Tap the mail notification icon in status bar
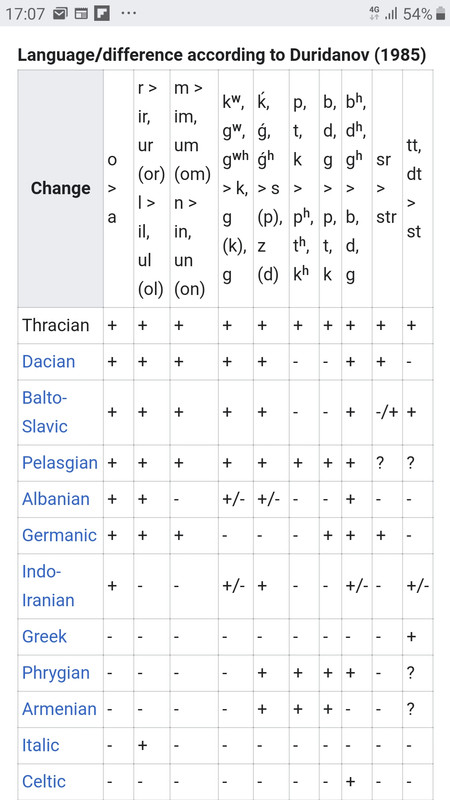This screenshot has height=800, width=450. [60, 14]
